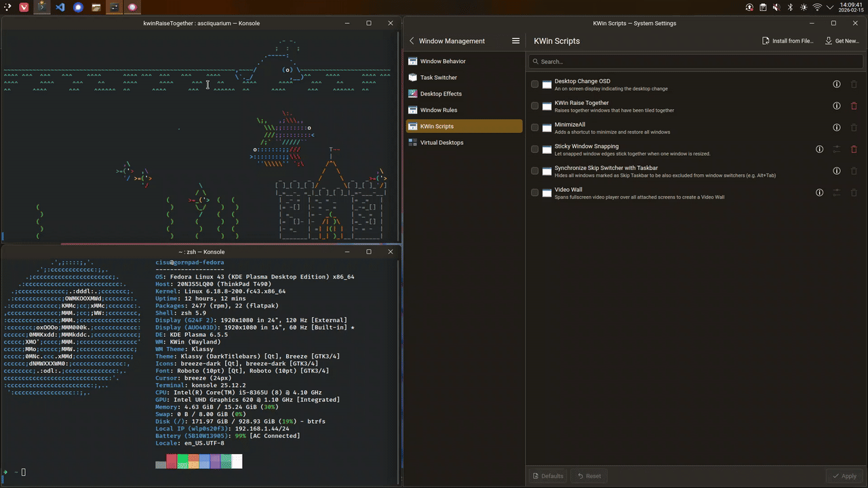Show info for KWin Raise Together script

pyautogui.click(x=836, y=106)
